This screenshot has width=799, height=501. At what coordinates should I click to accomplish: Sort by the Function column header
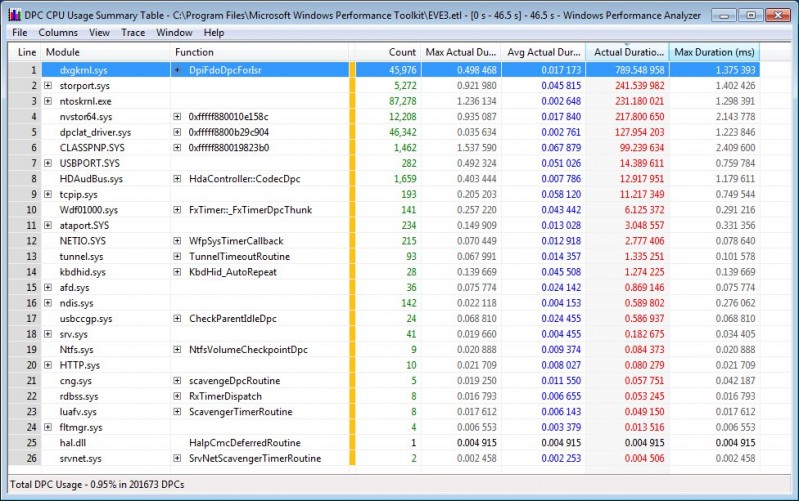point(259,52)
